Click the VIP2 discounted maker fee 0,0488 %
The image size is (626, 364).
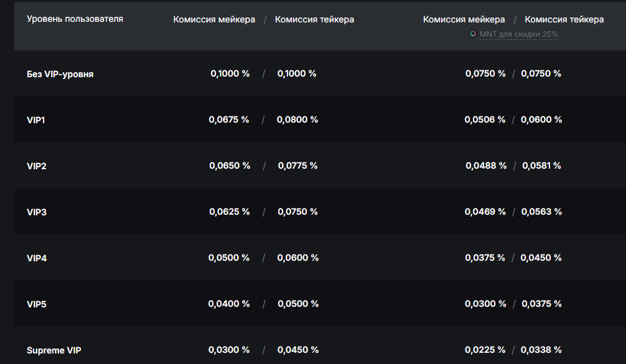click(x=486, y=166)
